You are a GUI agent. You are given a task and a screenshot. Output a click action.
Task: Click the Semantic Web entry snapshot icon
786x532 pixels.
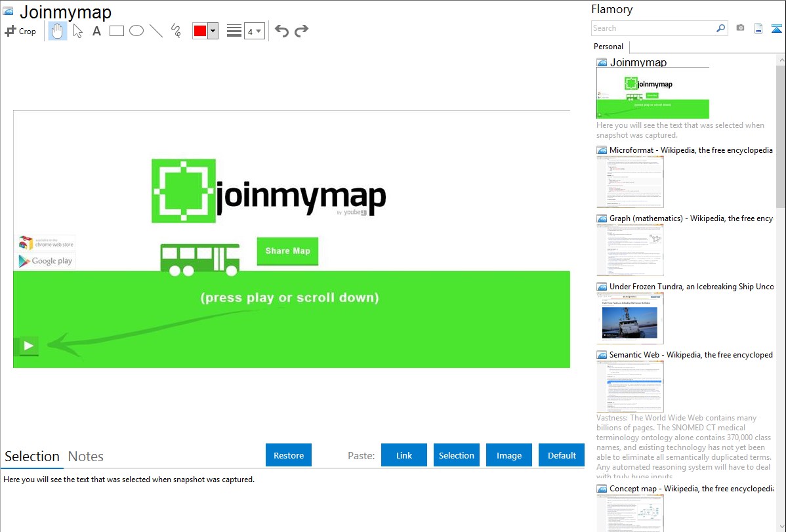(x=602, y=355)
